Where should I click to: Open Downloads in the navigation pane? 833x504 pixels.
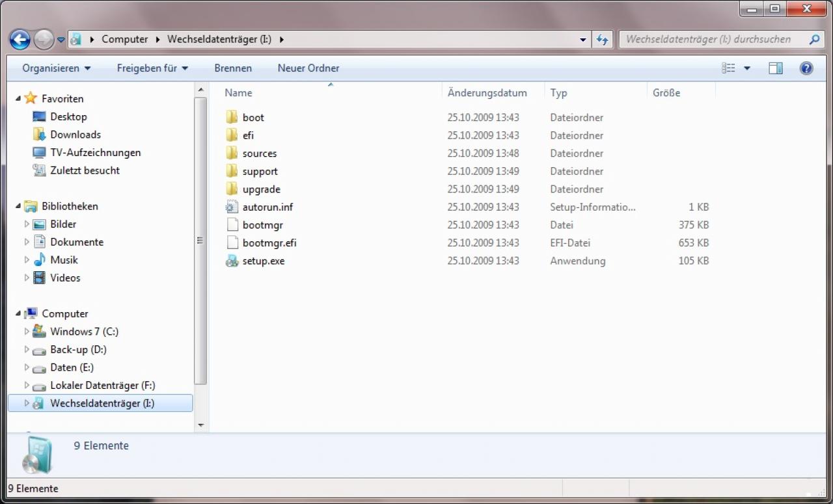(75, 135)
